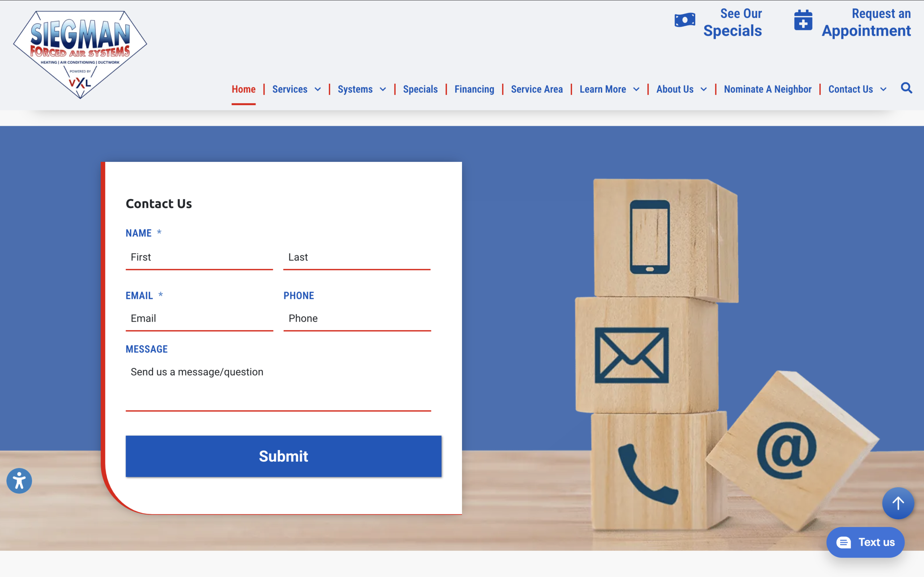Click the calendar appointment icon
Screen dimensions: 924x577
coord(803,21)
